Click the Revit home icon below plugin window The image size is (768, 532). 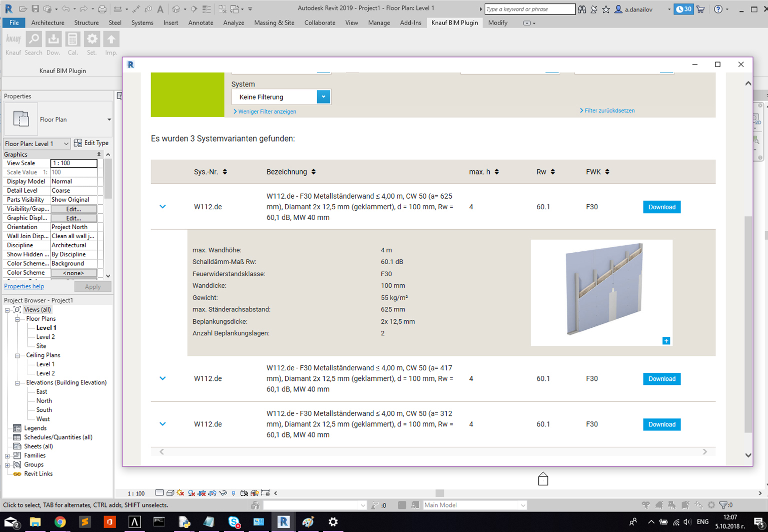[543, 479]
